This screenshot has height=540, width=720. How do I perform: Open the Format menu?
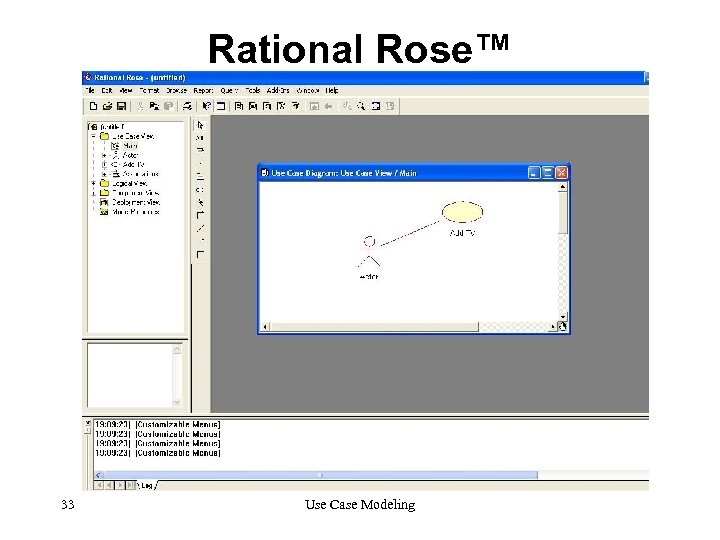click(150, 90)
